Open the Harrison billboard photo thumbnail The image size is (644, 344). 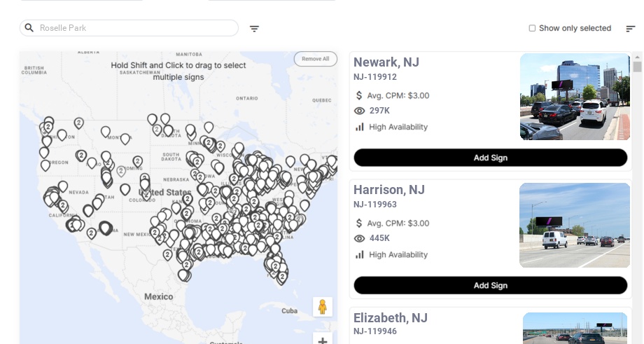tap(575, 225)
